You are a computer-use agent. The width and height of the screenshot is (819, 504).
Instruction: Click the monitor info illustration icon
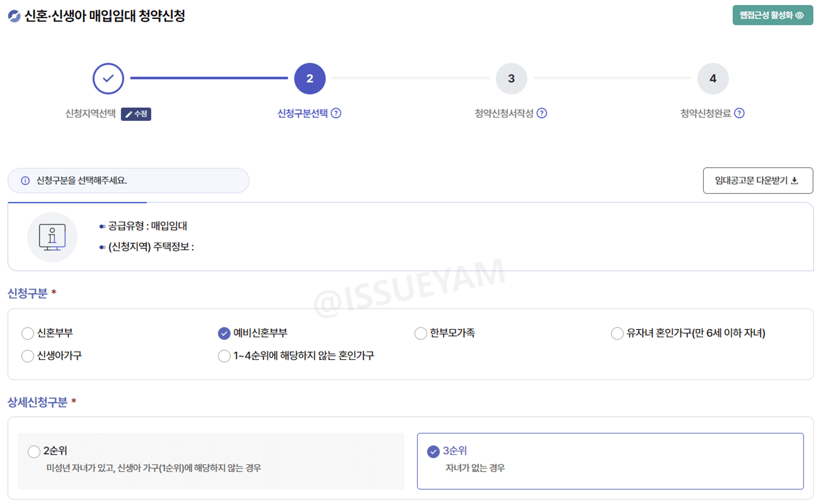pos(52,237)
